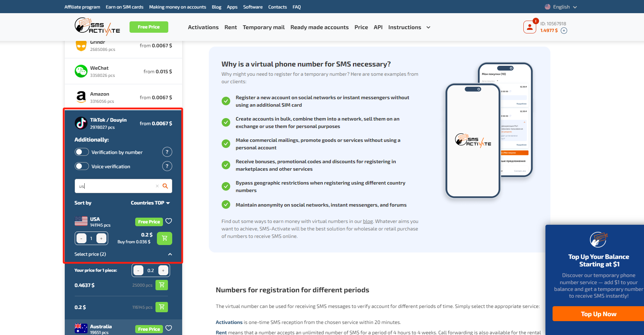The image size is (644, 335).
Task: Click the Grindr service icon
Action: pos(81,46)
